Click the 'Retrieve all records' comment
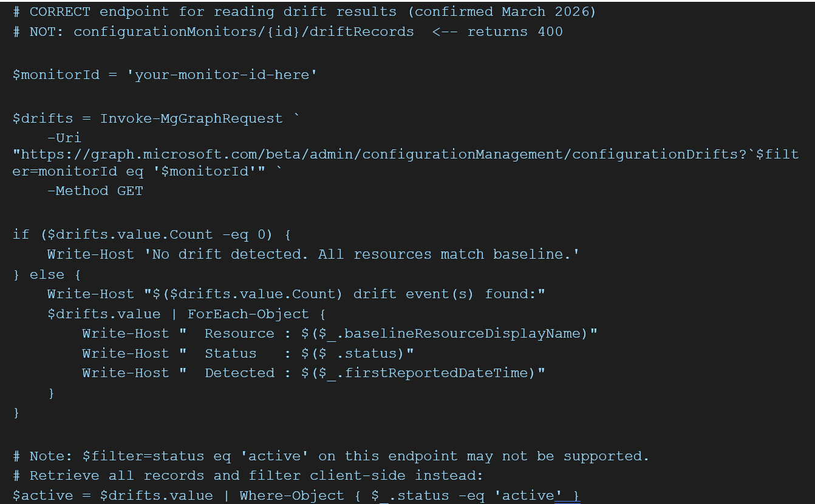 pos(256,475)
